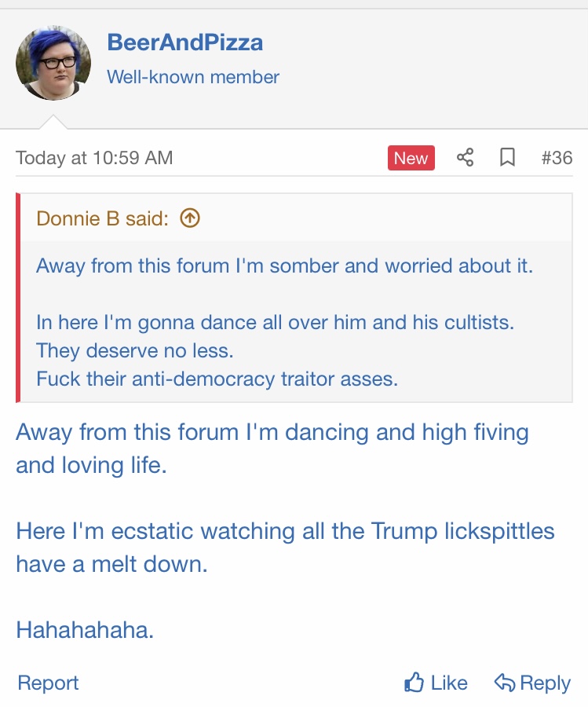Click the thumbs-up Like icon

(415, 683)
